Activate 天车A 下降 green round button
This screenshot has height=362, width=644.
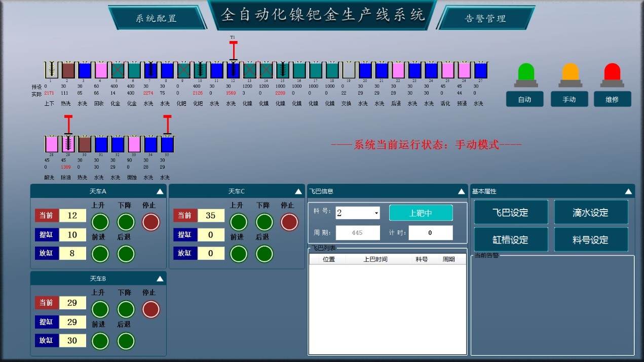pos(126,222)
